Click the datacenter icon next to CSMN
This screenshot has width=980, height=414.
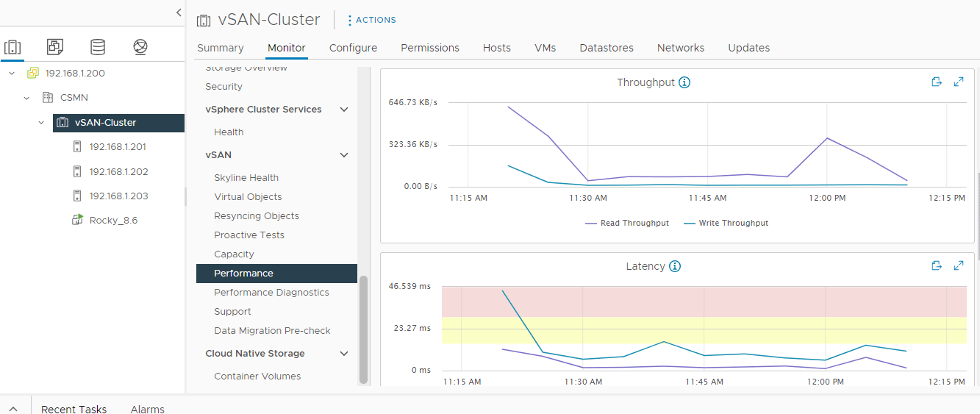[x=48, y=98]
